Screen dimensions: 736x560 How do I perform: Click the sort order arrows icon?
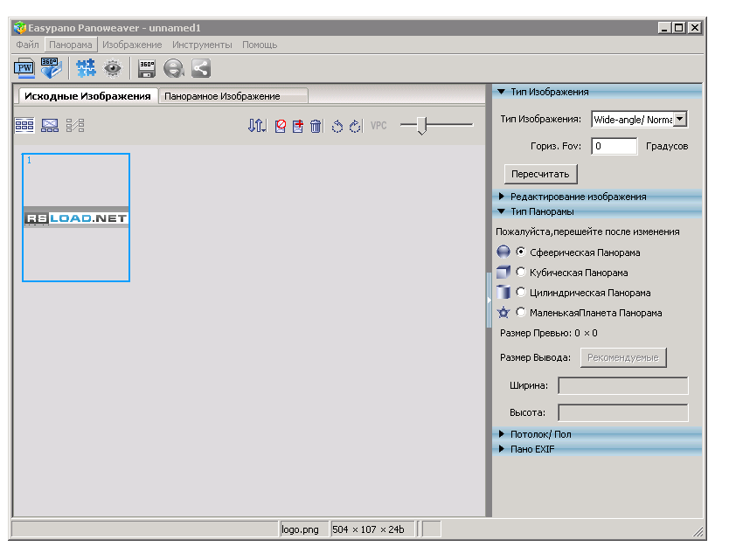click(x=256, y=126)
